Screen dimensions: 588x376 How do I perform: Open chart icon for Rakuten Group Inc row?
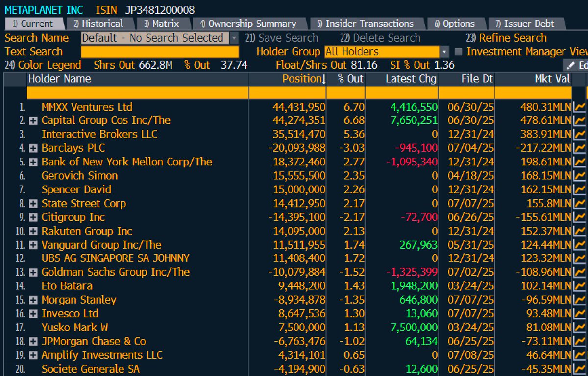click(579, 231)
